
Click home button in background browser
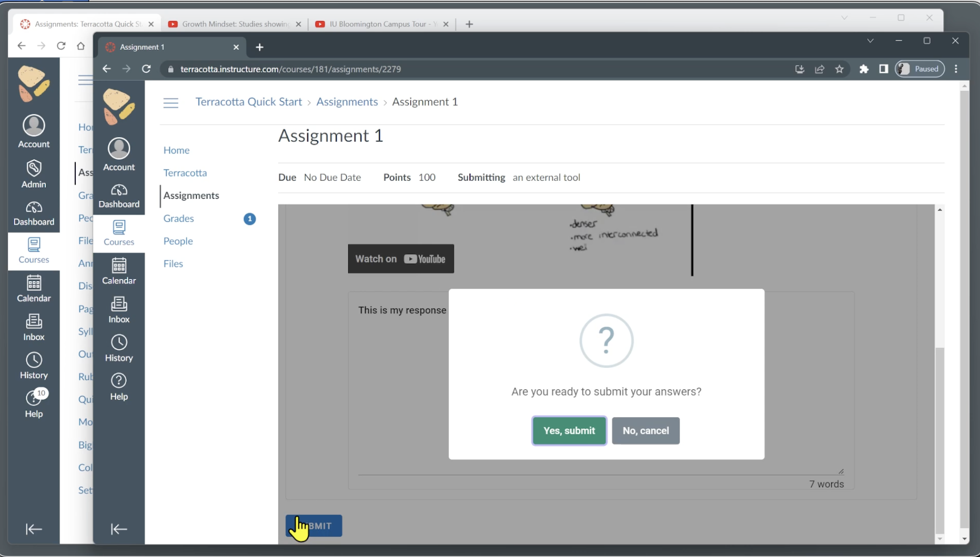pyautogui.click(x=81, y=45)
